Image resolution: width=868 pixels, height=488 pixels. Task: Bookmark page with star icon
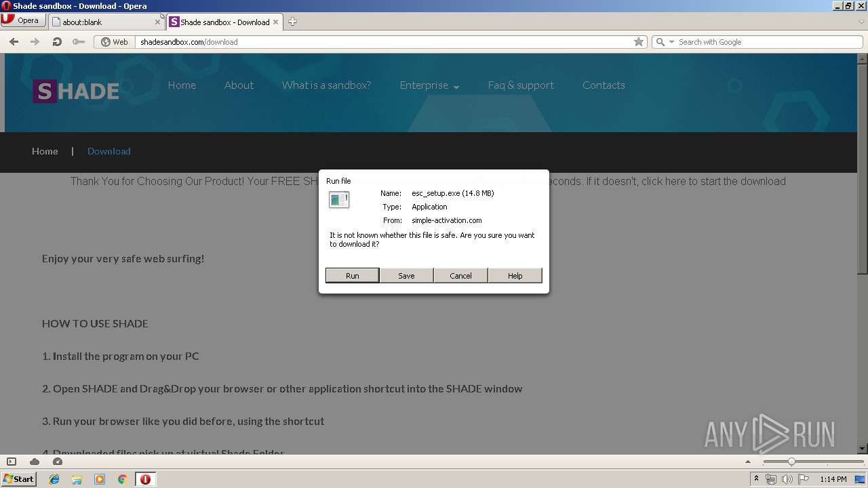639,41
